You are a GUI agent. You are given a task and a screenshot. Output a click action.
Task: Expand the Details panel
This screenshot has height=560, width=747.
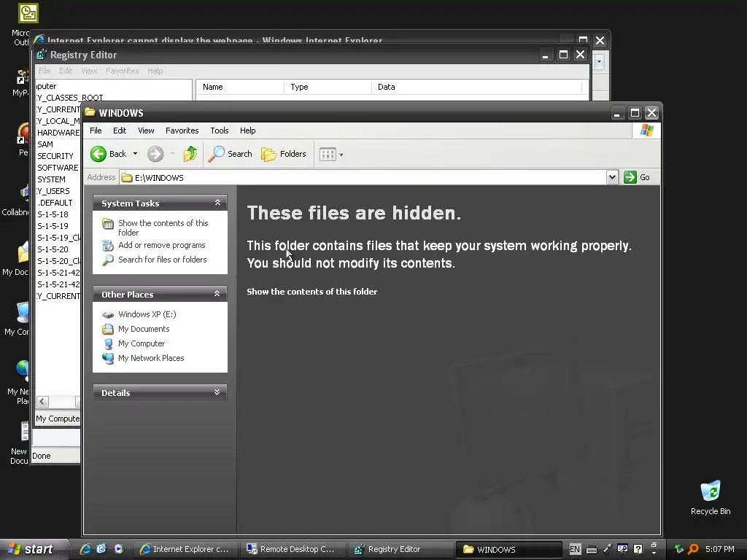(x=217, y=392)
